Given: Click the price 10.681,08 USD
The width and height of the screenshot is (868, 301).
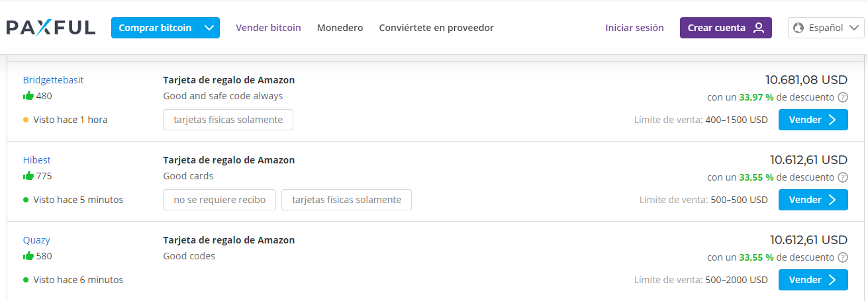Looking at the screenshot, I should (806, 80).
